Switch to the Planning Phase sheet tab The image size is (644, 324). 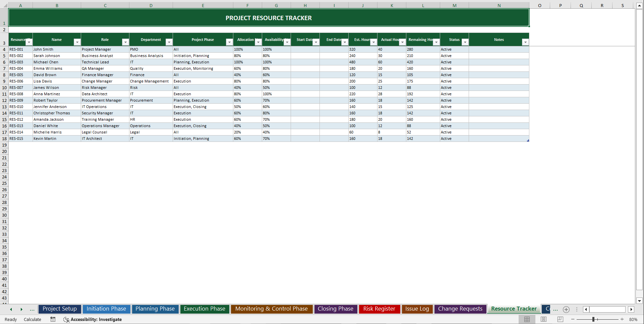coord(155,309)
